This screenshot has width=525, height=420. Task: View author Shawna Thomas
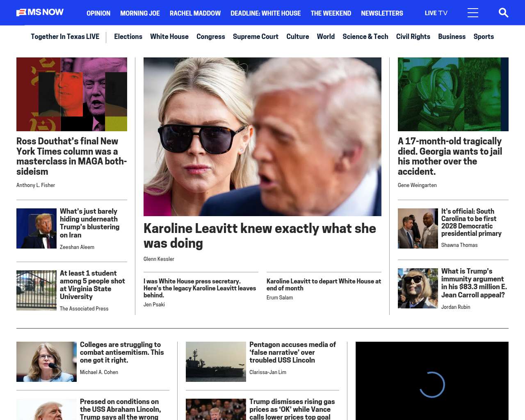point(459,245)
